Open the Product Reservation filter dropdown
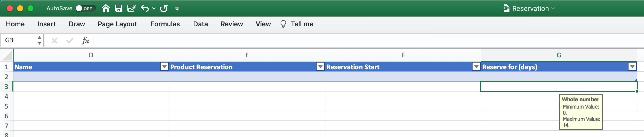 pyautogui.click(x=320, y=67)
